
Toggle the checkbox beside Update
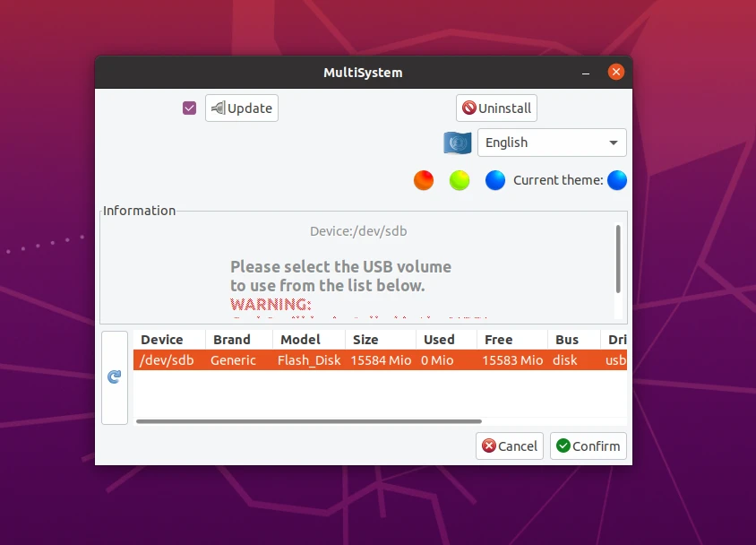[x=190, y=108]
